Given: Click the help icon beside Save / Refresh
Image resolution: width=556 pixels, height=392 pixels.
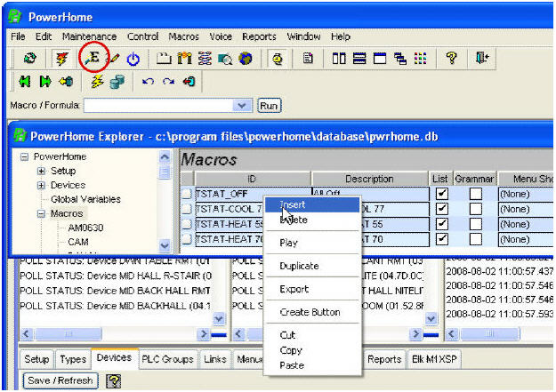Looking at the screenshot, I should [114, 381].
